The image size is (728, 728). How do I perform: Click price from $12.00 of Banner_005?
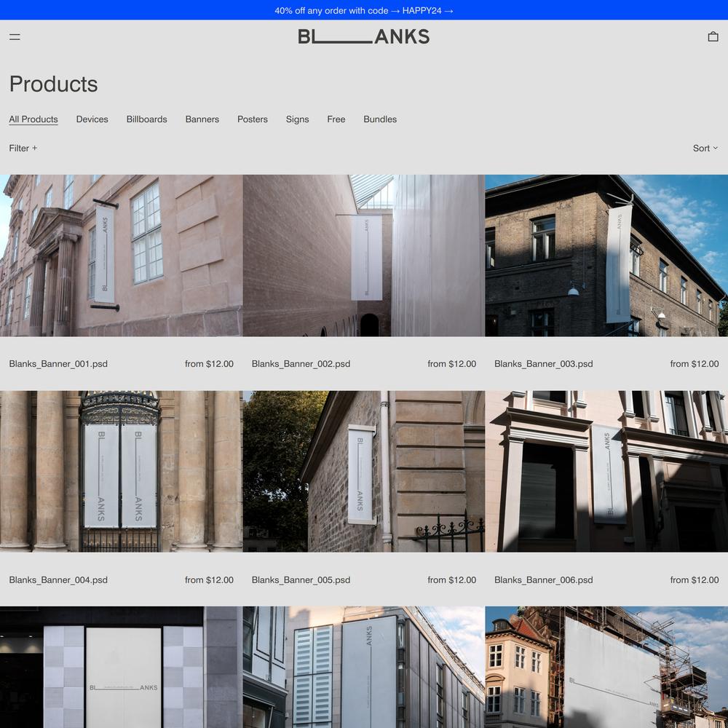pyautogui.click(x=452, y=580)
